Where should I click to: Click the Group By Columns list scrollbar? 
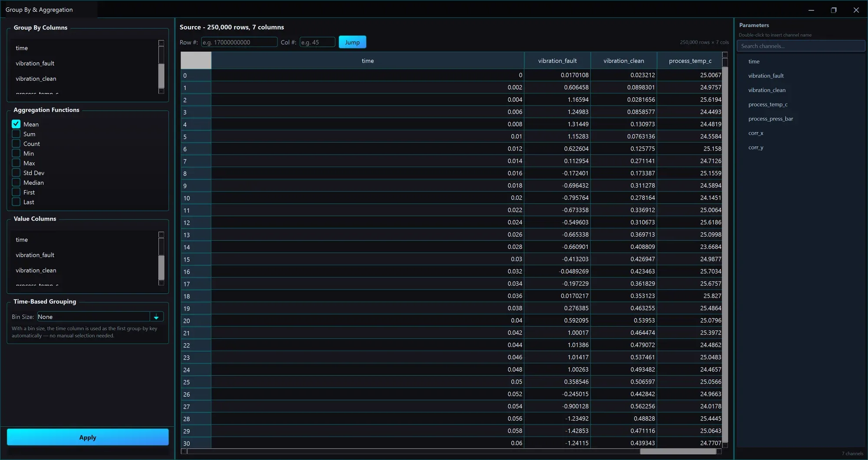(161, 67)
